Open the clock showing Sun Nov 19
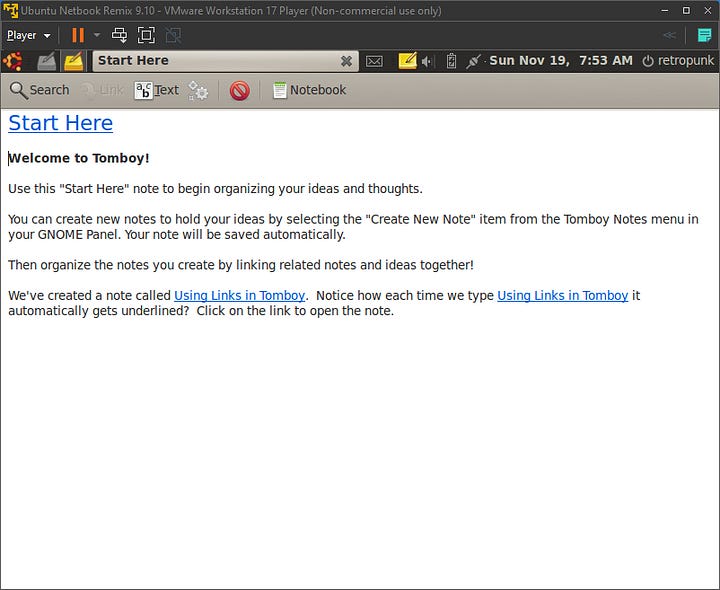Image resolution: width=720 pixels, height=590 pixels. [x=561, y=61]
